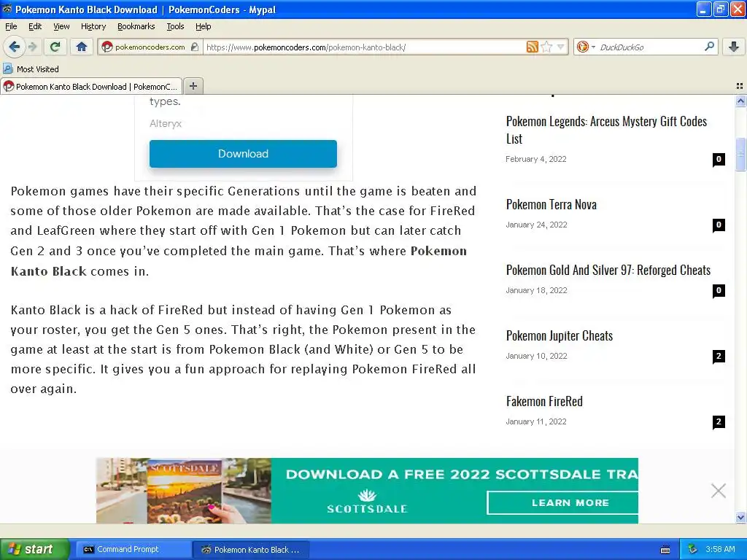Click the page scrollbar down arrow
Viewport: 747px width, 560px height.
coord(740,517)
